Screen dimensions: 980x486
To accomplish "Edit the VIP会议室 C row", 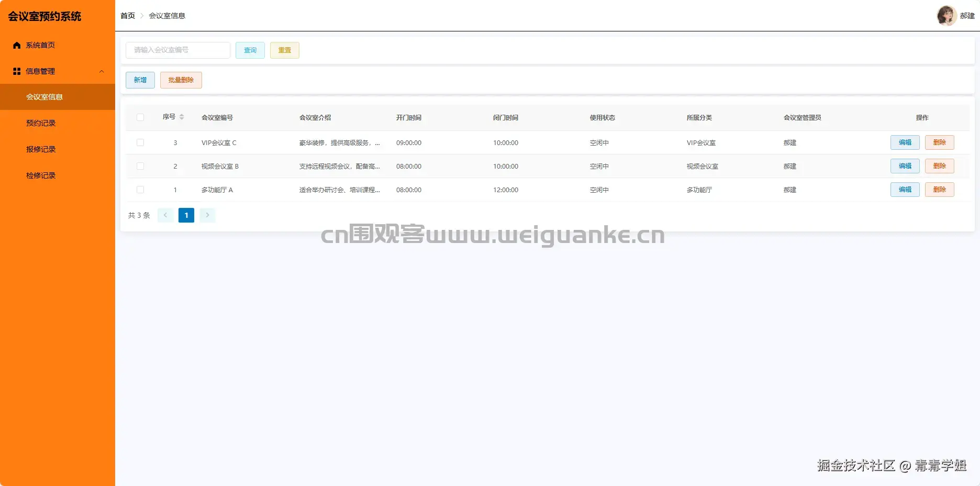I will point(905,142).
